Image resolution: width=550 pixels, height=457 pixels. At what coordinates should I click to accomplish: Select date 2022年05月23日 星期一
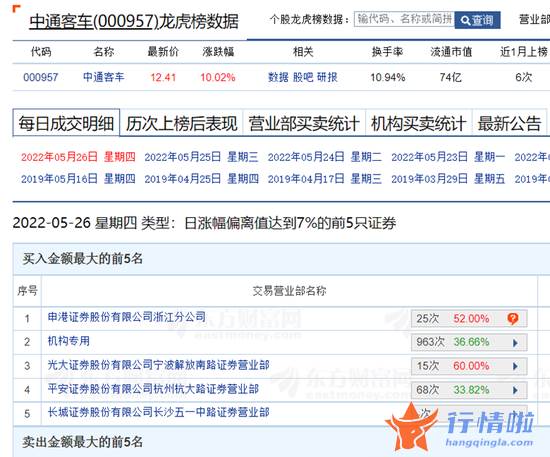click(448, 157)
